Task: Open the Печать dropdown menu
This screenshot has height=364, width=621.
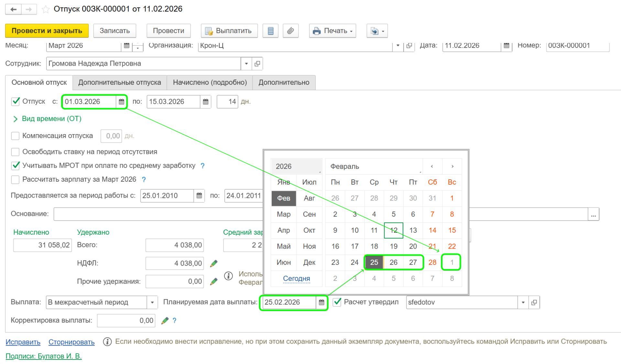Action: 332,31
